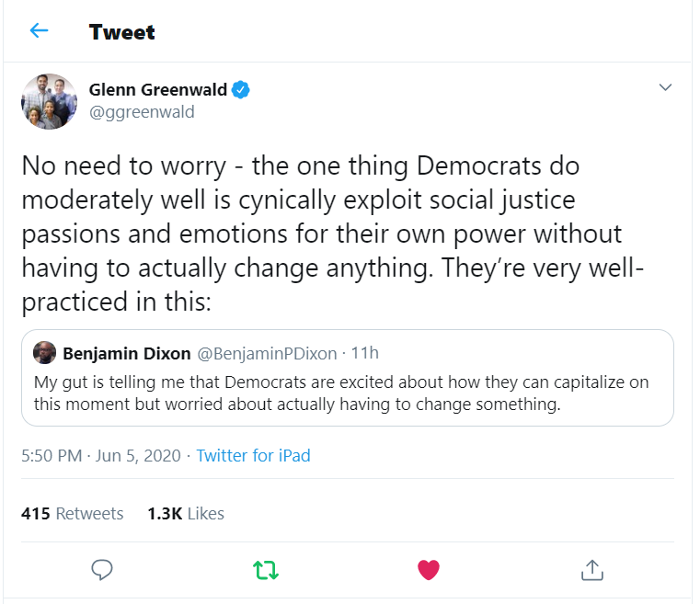Open Benjamin Dixon's quoted profile name
The height and width of the screenshot is (604, 700).
[x=126, y=353]
